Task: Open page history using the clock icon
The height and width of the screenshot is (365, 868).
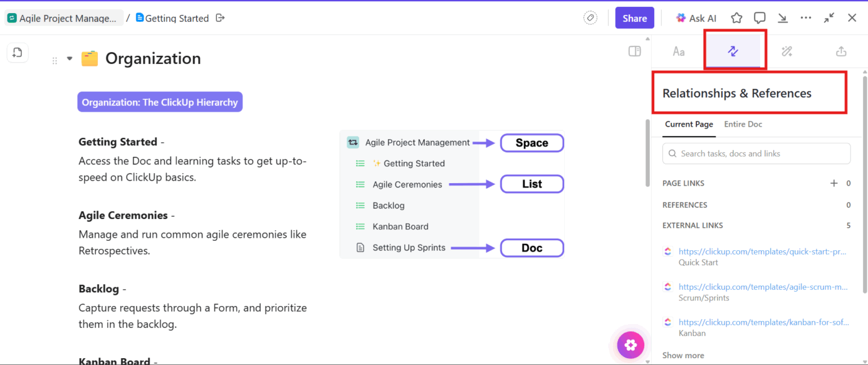Action: (17, 52)
